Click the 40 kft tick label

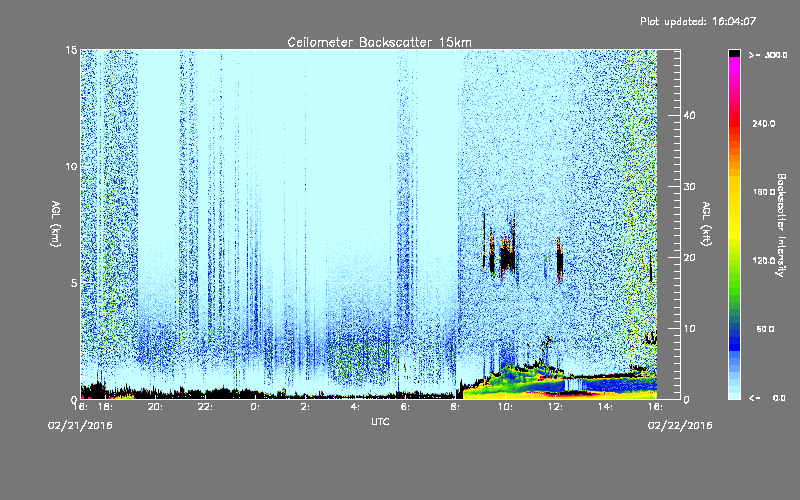click(689, 115)
